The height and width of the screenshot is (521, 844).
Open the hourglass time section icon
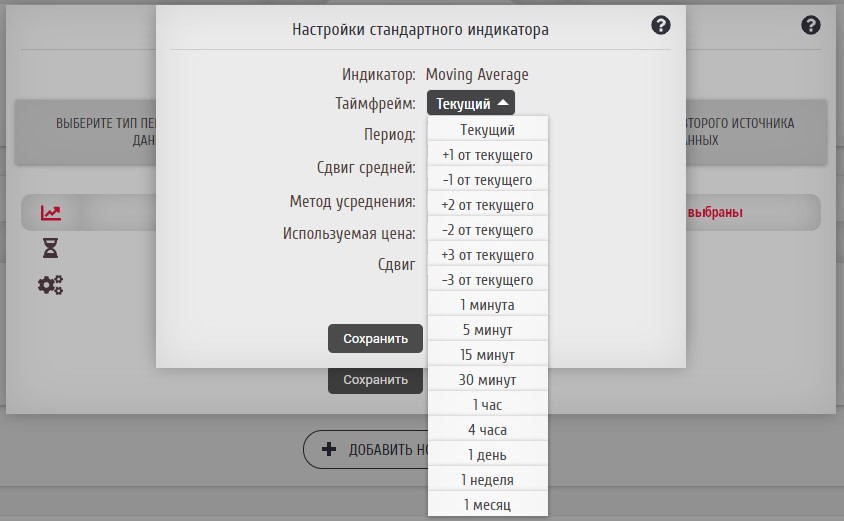[50, 248]
